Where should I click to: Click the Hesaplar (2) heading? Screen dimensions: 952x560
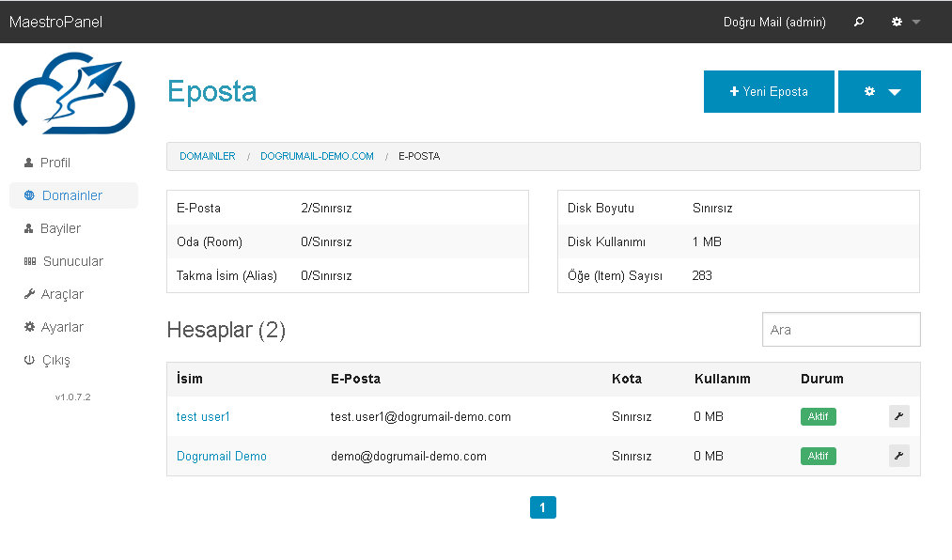coord(226,330)
